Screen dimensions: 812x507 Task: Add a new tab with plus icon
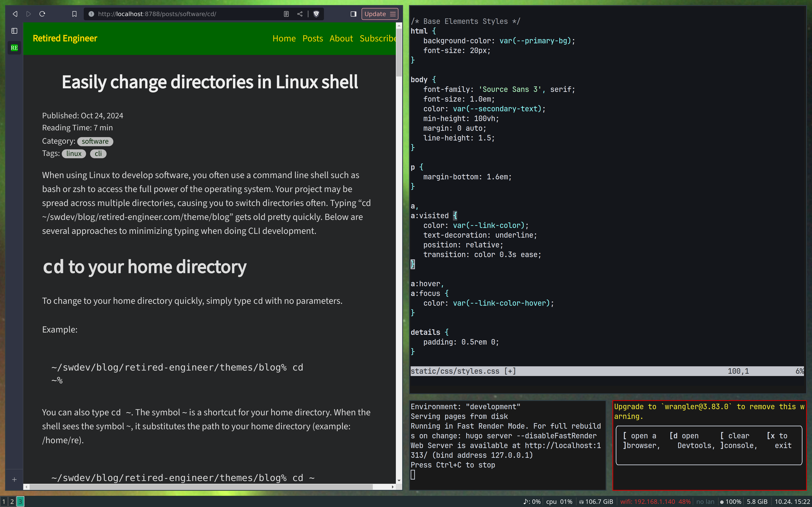click(14, 480)
